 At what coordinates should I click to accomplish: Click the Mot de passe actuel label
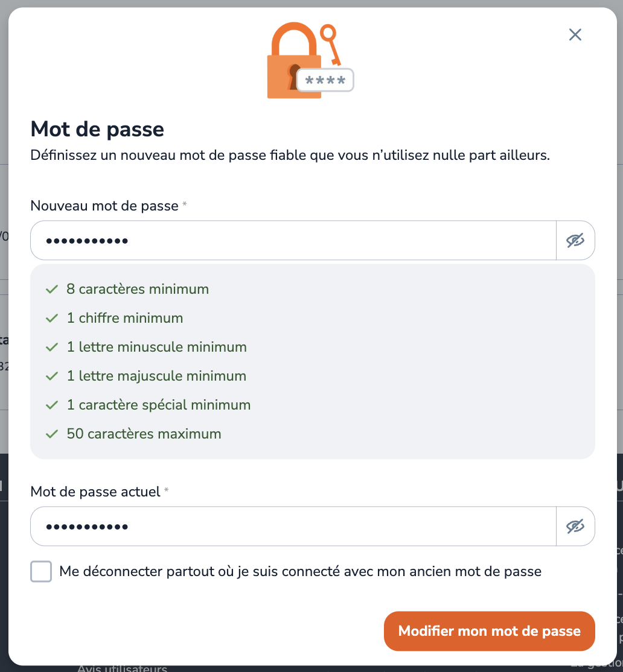pos(95,492)
